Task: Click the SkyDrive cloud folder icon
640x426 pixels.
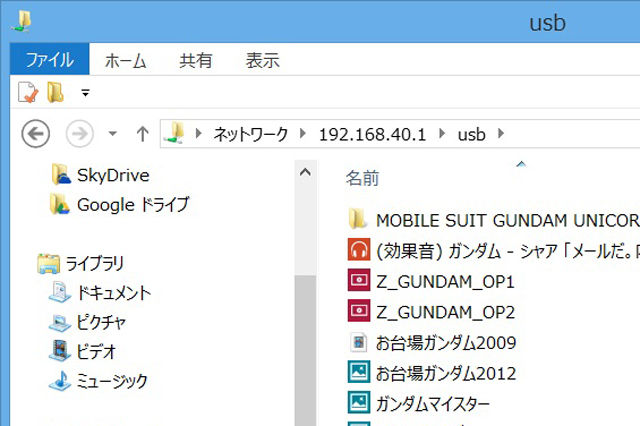Action: pos(61,175)
